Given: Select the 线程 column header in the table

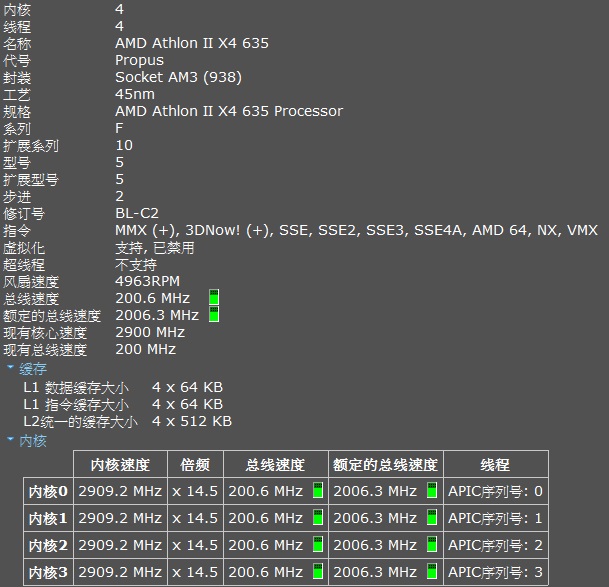Looking at the screenshot, I should click(496, 464).
